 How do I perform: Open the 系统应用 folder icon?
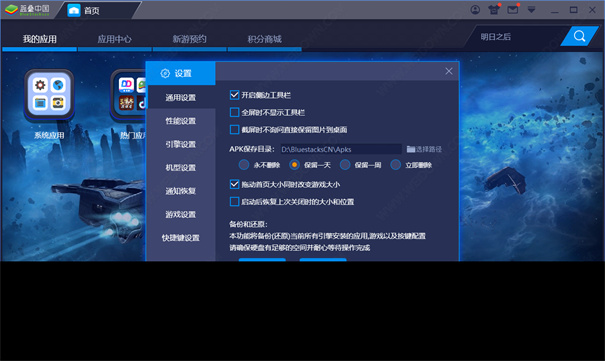pyautogui.click(x=49, y=94)
